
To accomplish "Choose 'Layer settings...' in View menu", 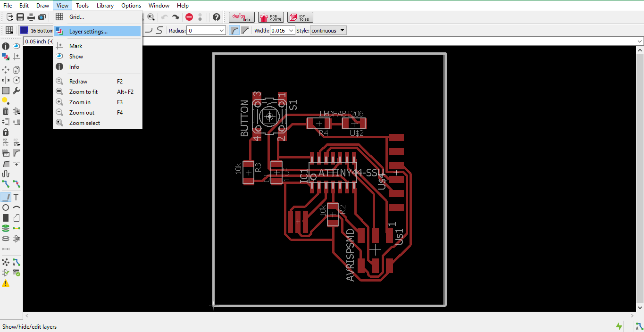I will pos(98,32).
